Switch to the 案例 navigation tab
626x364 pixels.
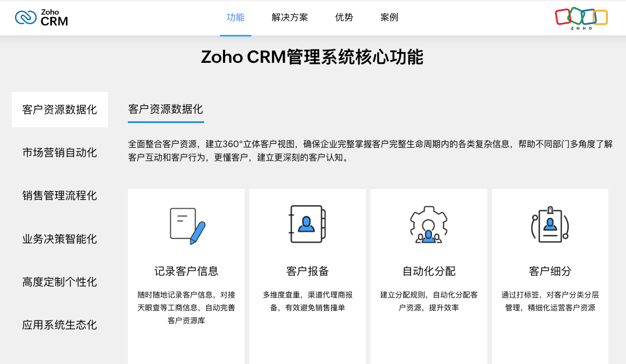click(389, 17)
